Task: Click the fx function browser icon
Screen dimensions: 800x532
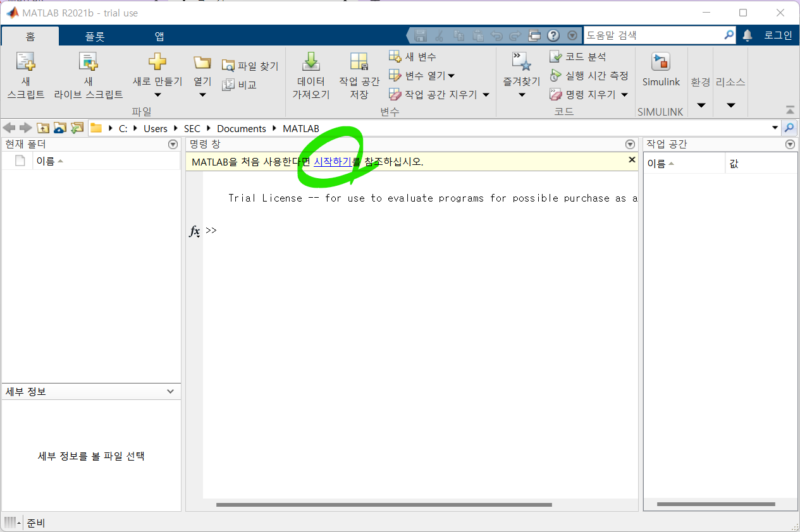Action: [x=195, y=231]
